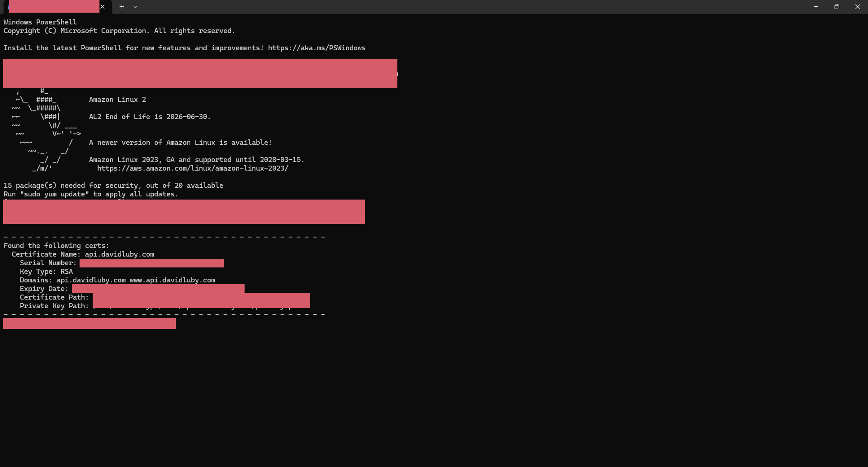This screenshot has height=467, width=868.
Task: Open the aka.ms/PSWindows link
Action: pos(316,48)
